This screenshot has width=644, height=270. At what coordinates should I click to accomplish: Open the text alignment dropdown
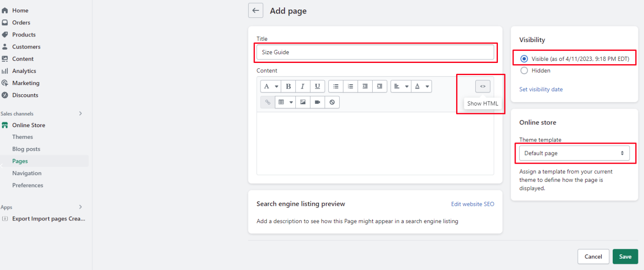coord(400,86)
